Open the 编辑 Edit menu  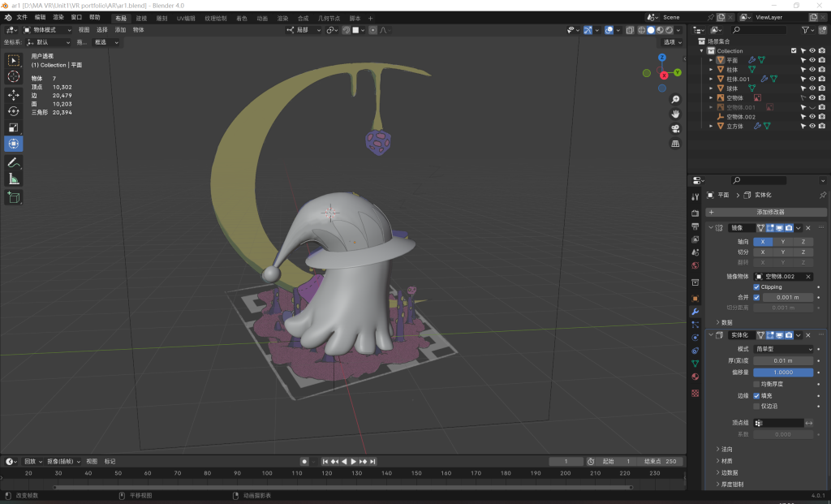click(x=41, y=18)
